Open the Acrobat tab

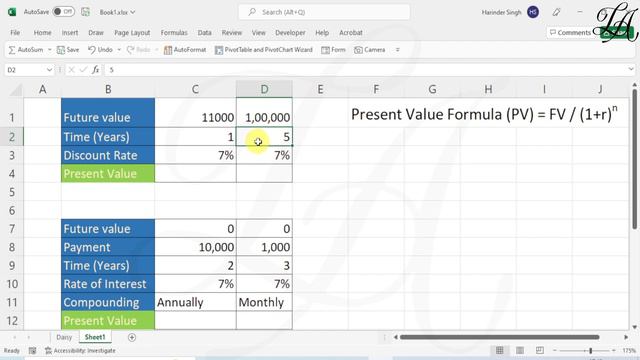351,33
